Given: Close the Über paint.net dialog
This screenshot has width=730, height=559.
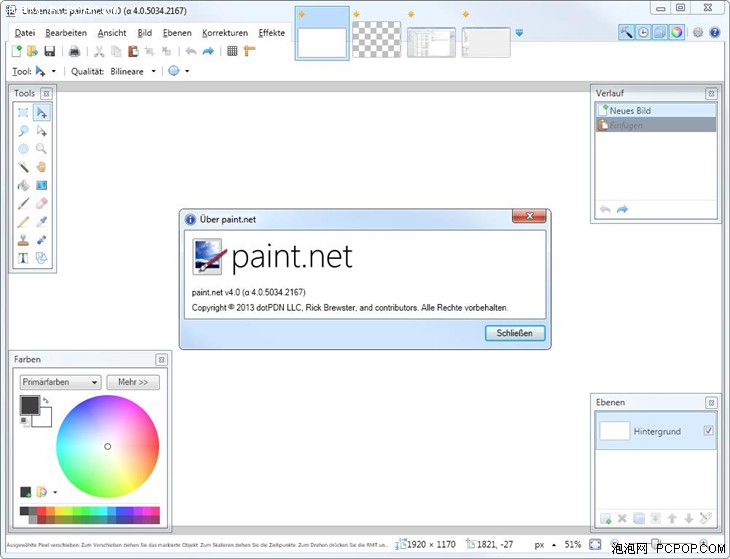Looking at the screenshot, I should click(529, 216).
